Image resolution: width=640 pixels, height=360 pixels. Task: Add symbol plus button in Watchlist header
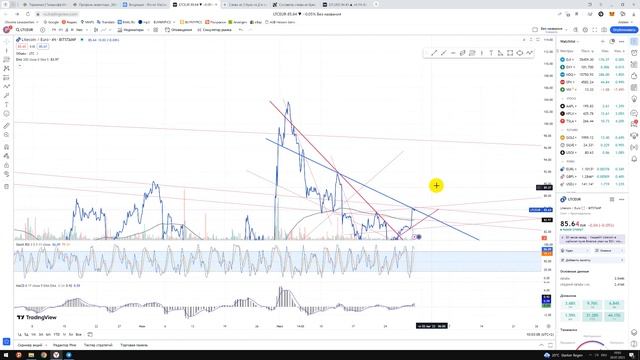pos(603,42)
